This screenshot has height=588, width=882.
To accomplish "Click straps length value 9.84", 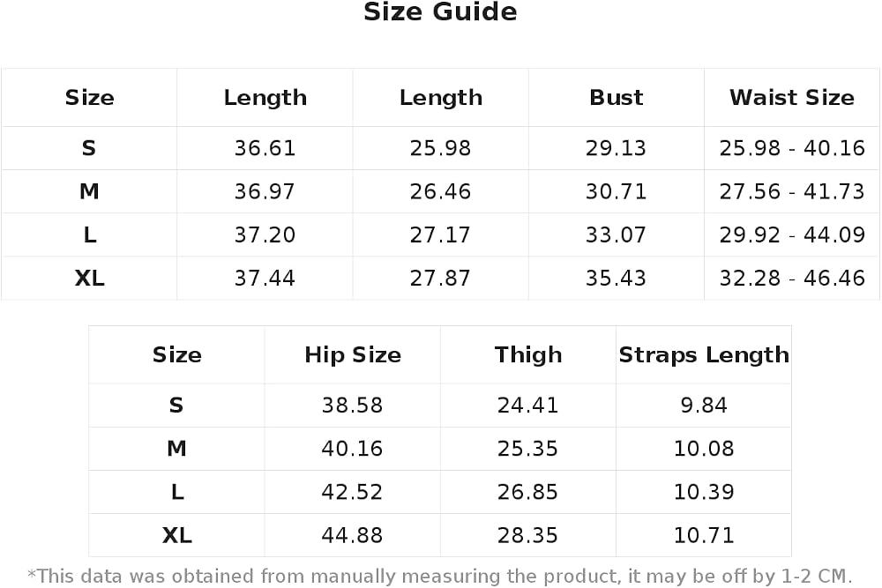I will pyautogui.click(x=704, y=406).
